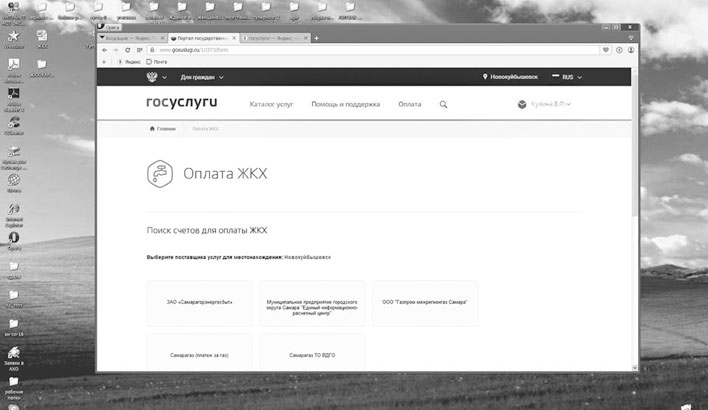Click the user avatar icon in header
This screenshot has height=410, width=708.
pyautogui.click(x=522, y=104)
